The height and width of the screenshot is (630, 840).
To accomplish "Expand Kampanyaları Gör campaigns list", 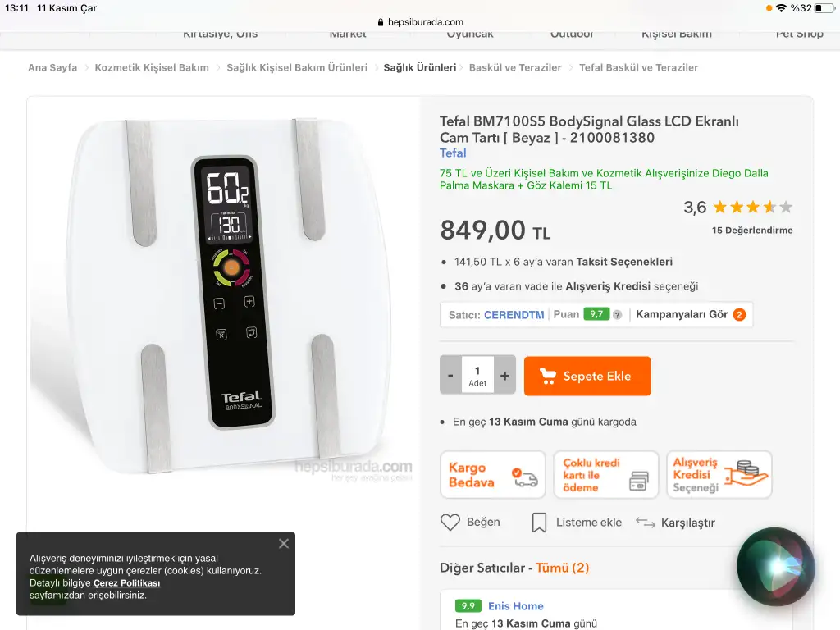I will coord(691,314).
